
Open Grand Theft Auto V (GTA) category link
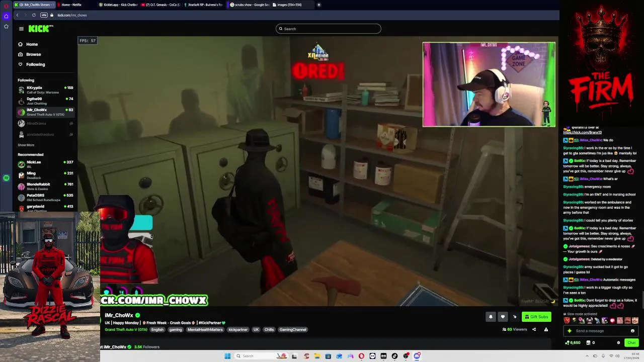click(x=126, y=329)
